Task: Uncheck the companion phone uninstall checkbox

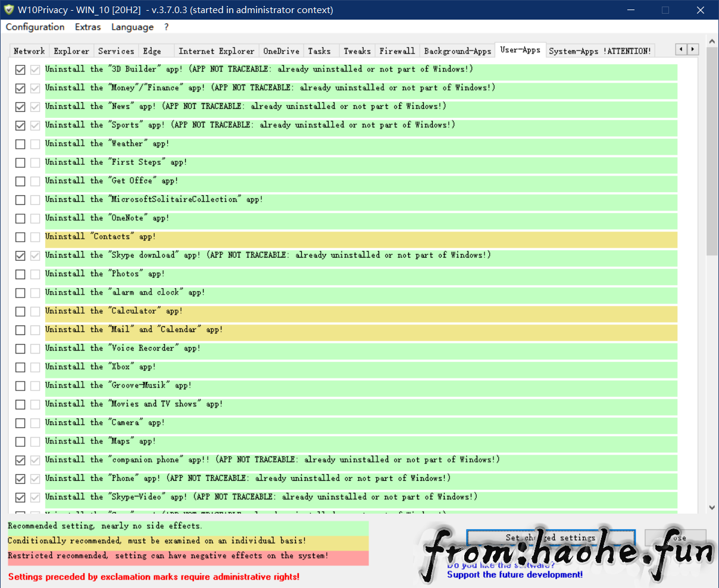Action: coord(20,460)
